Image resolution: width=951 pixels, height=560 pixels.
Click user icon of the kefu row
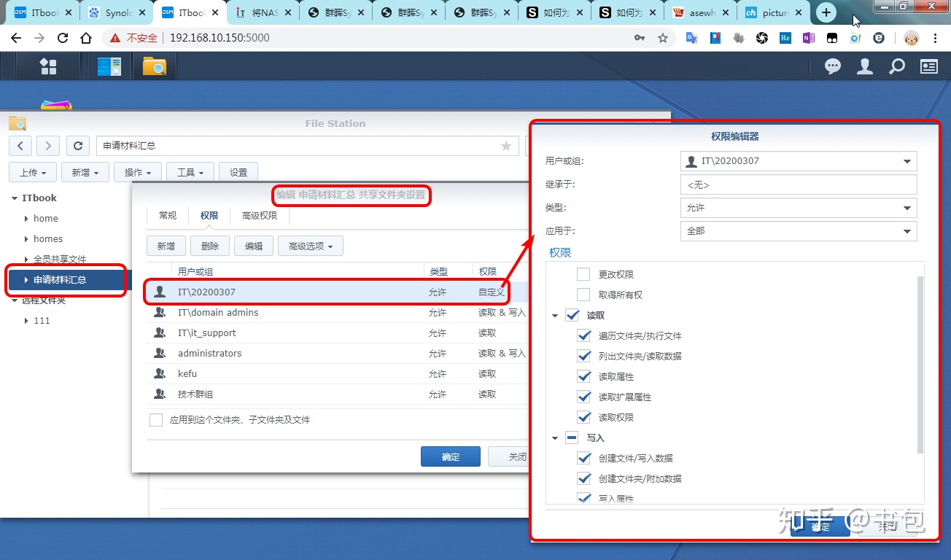(160, 373)
